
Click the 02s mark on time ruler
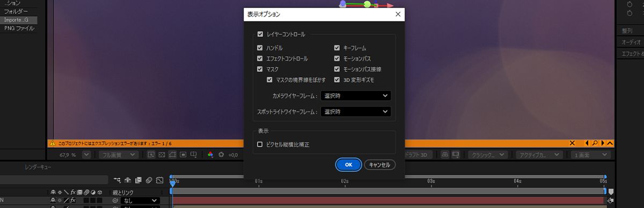(x=345, y=181)
